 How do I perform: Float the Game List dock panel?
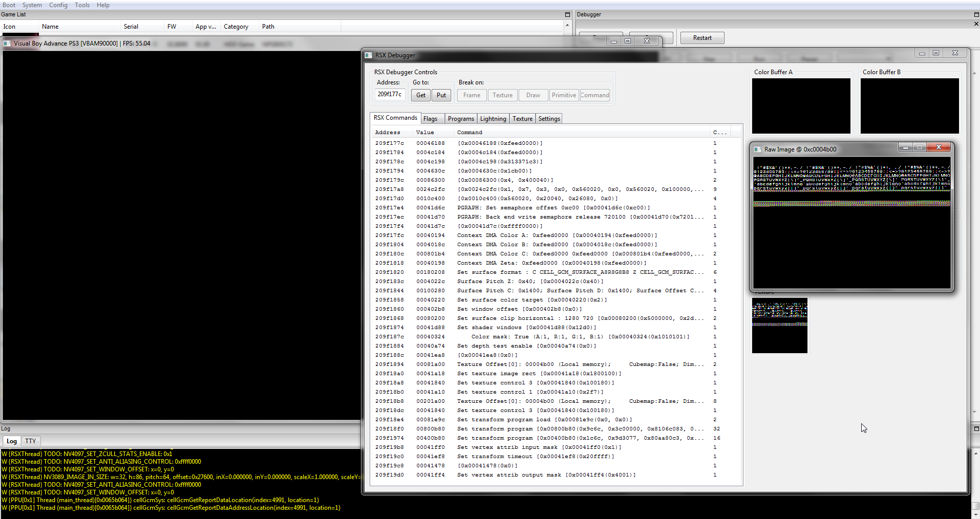click(x=567, y=15)
